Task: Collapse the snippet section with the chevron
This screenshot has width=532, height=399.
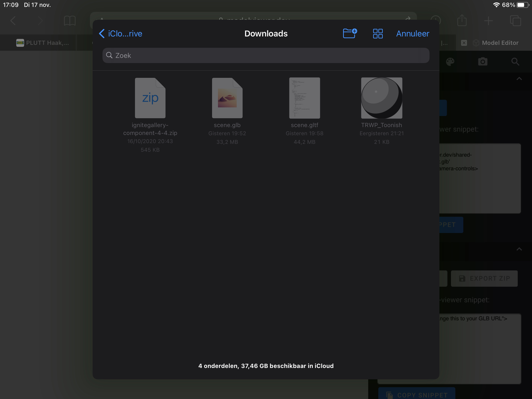Action: pyautogui.click(x=519, y=78)
